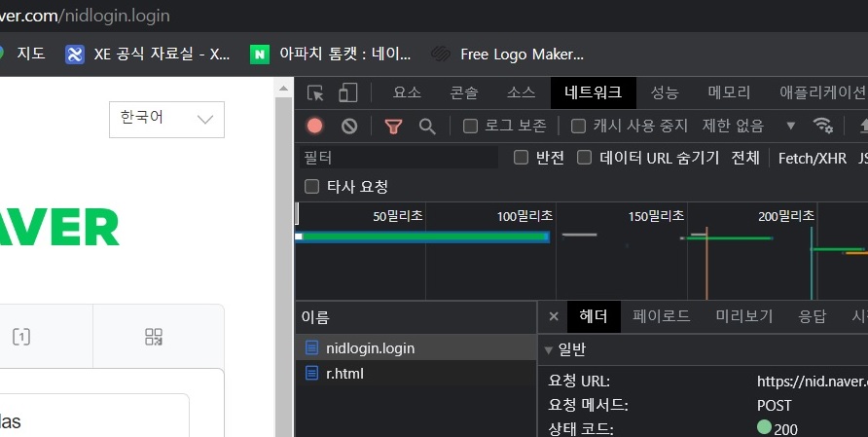Open the 페이로드 detail tab
The image size is (868, 437).
(x=661, y=316)
